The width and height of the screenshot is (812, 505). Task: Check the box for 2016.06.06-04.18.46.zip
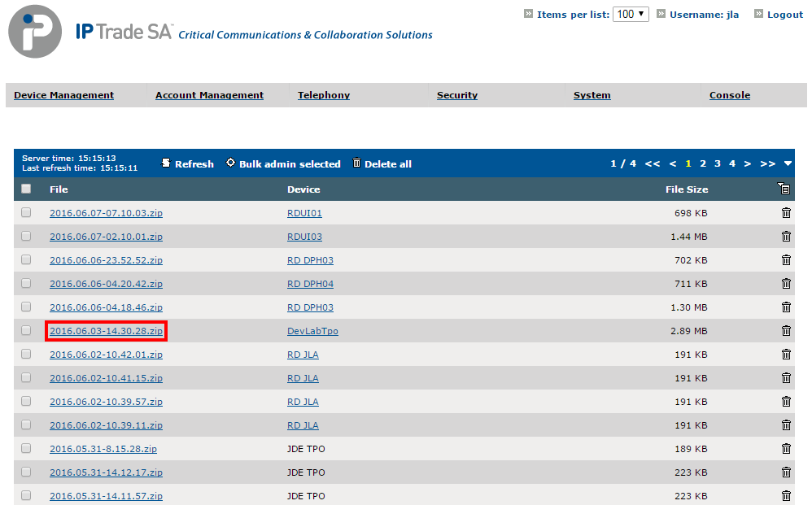click(x=26, y=307)
